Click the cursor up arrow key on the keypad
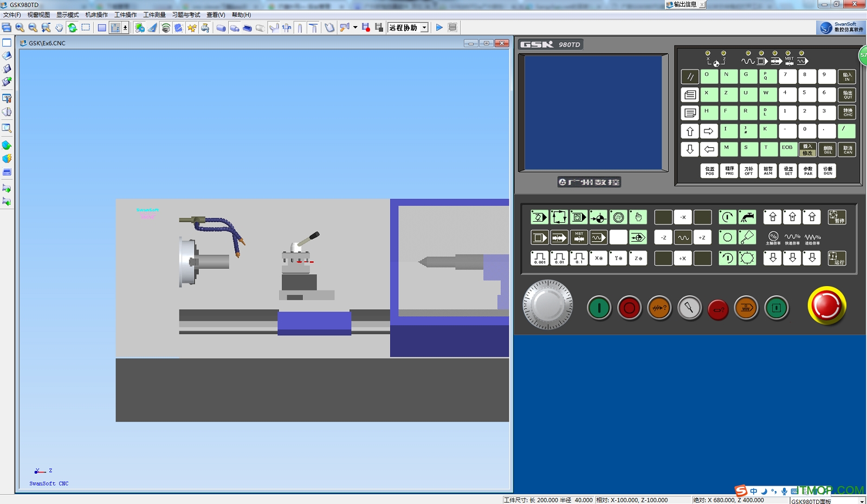 (690, 131)
